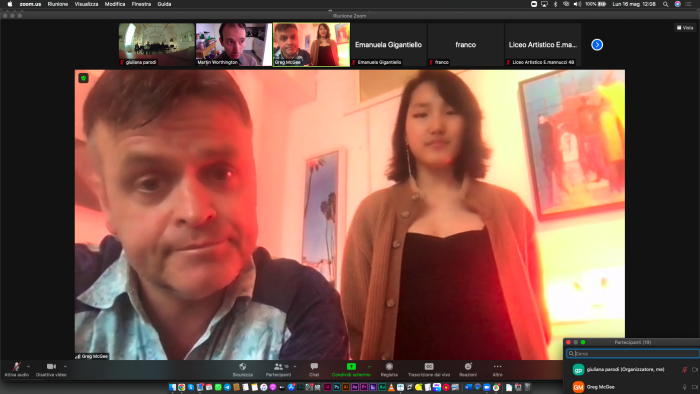Open the Sicurezza security shield options
700x394 pixels.
pos(242,369)
